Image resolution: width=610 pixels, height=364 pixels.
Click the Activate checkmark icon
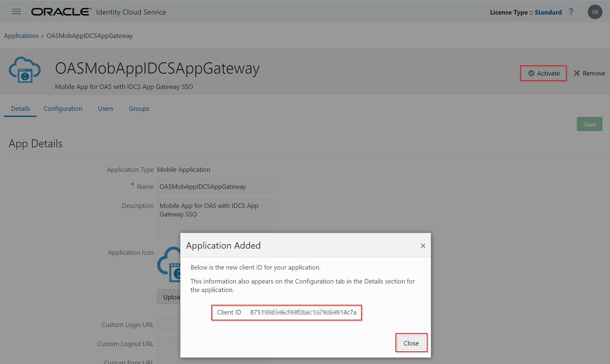click(531, 73)
